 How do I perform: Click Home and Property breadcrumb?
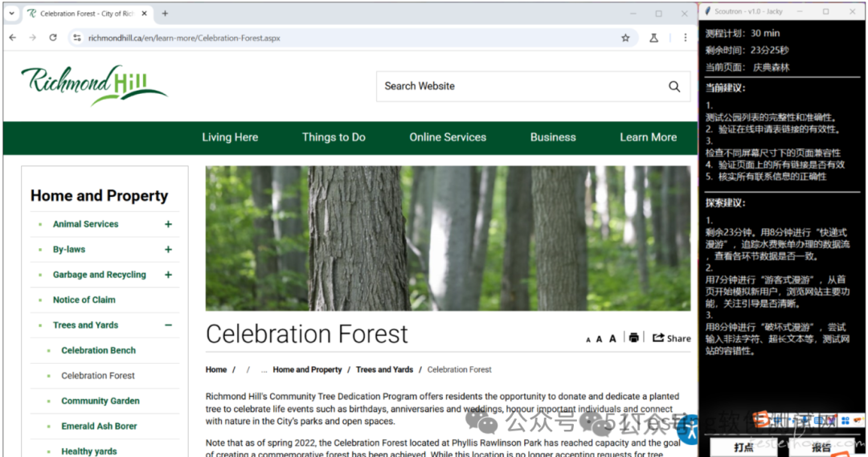(x=307, y=369)
